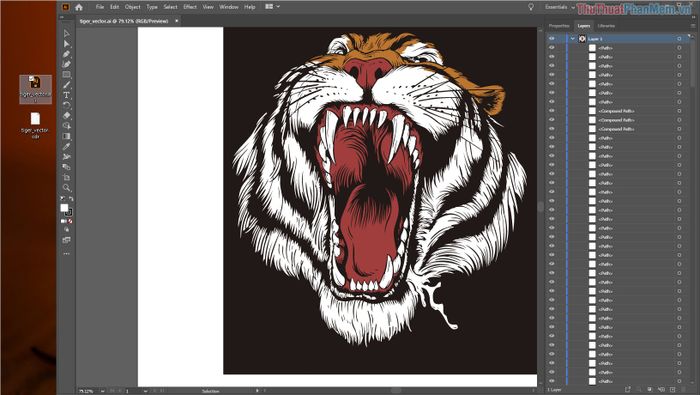
Task: Open the Layers panel menu
Action: point(692,26)
